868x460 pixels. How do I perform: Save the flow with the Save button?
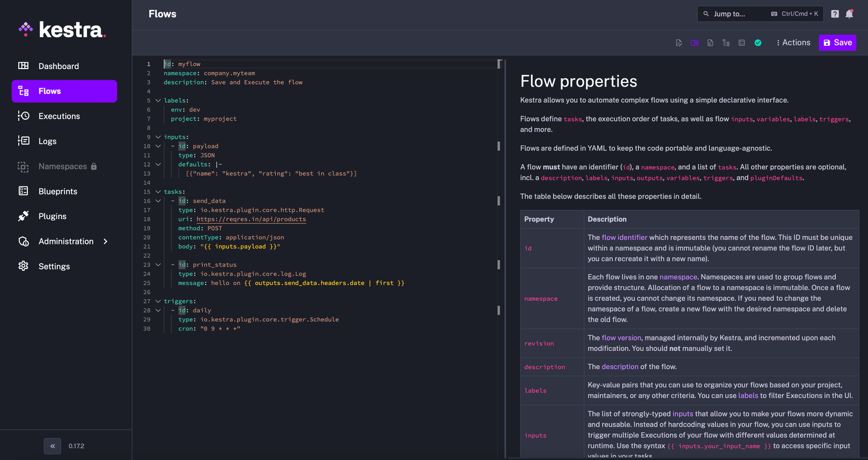coord(837,42)
